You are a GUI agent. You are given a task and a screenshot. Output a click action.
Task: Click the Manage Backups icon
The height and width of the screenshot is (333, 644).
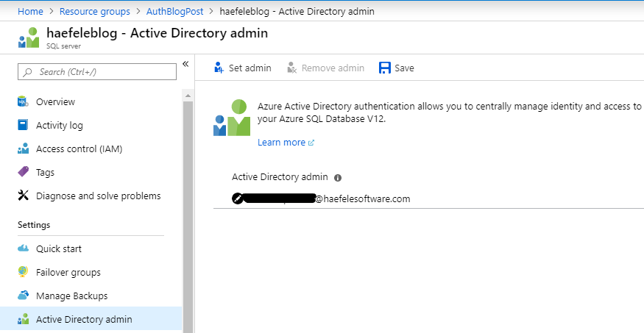23,296
